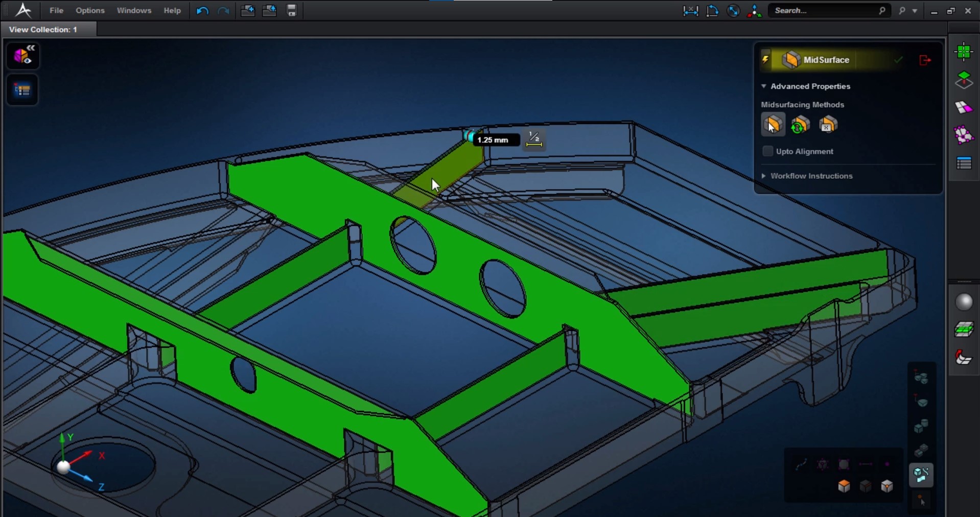Select the stacked blocks filter icon
The height and width of the screenshot is (517, 980).
tap(921, 450)
